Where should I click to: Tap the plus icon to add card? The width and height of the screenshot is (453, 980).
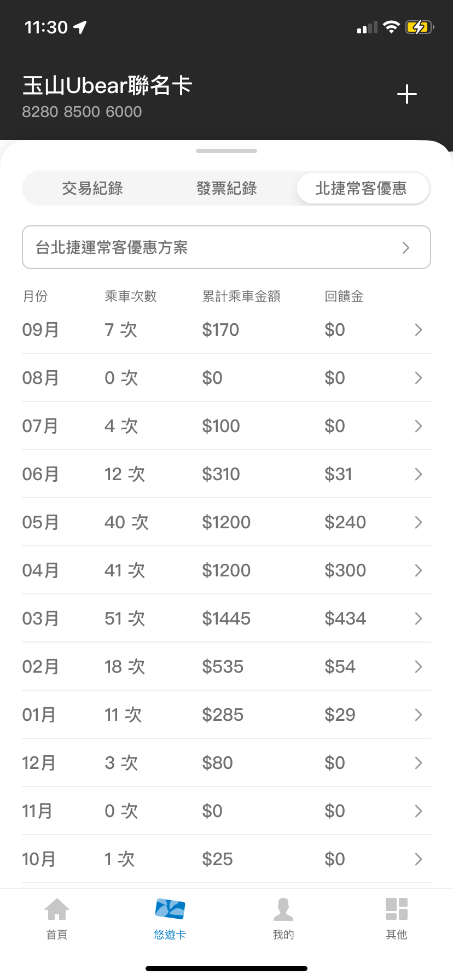tap(407, 95)
